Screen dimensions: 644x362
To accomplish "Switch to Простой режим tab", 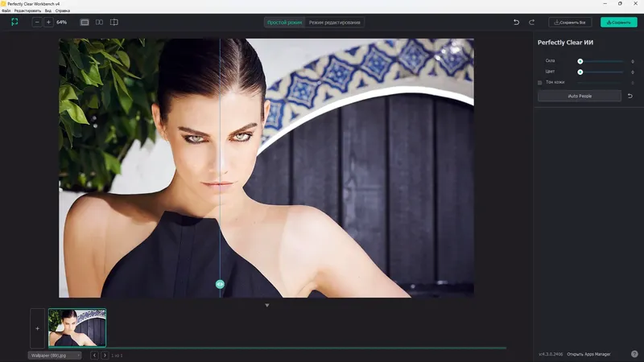I will 285,23.
